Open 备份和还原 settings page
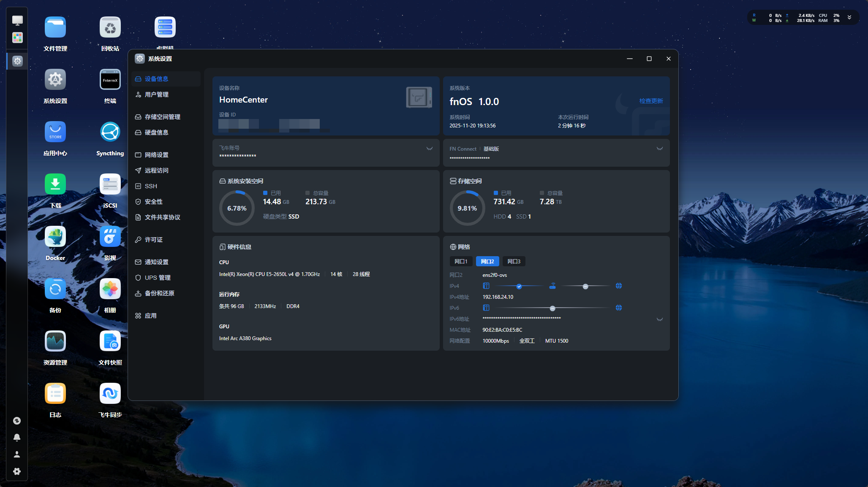868x487 pixels. point(159,293)
